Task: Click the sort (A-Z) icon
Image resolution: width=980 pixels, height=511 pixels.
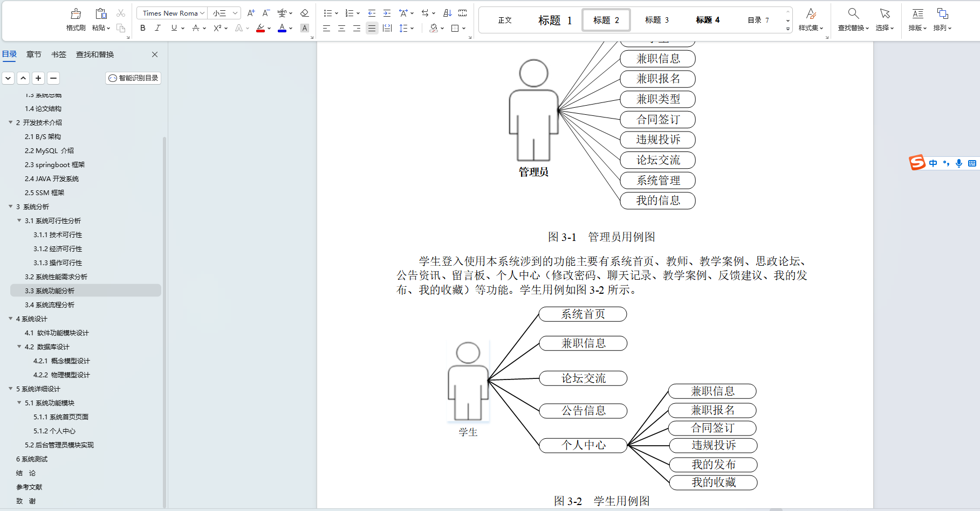Action: click(448, 13)
